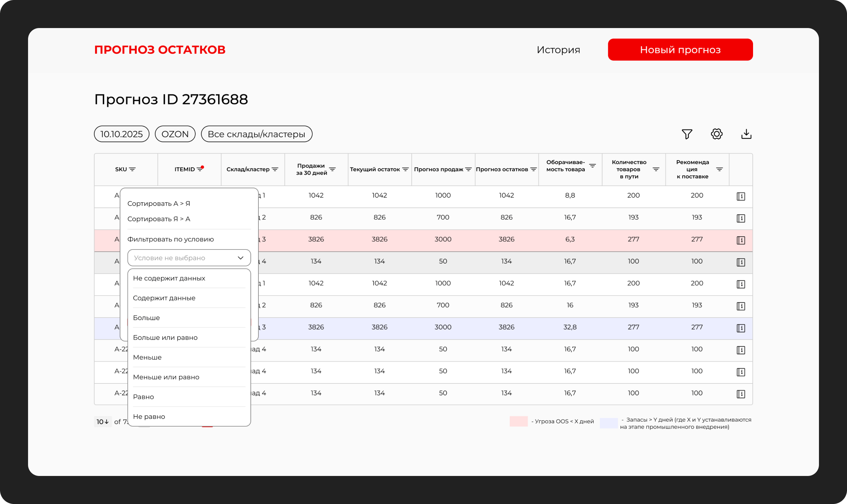Click info icon in pink highlighted row
This screenshot has width=847, height=504.
(740, 240)
